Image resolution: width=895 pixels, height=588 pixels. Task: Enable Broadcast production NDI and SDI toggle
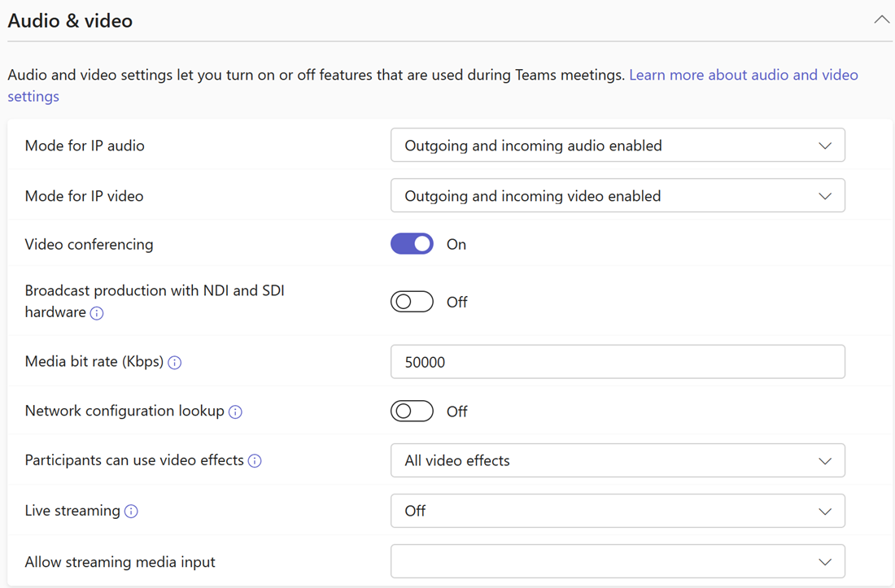pos(412,302)
